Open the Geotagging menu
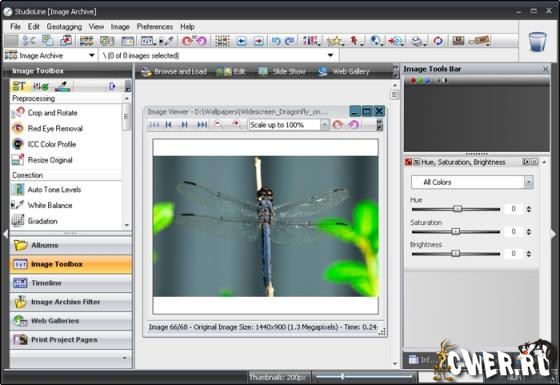 [64, 27]
